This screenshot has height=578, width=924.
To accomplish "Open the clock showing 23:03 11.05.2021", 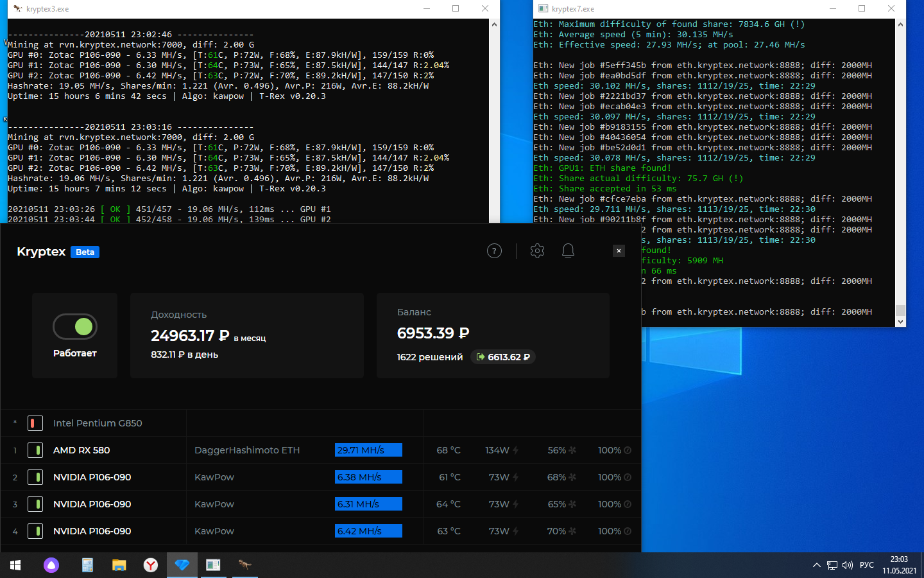I will [899, 565].
